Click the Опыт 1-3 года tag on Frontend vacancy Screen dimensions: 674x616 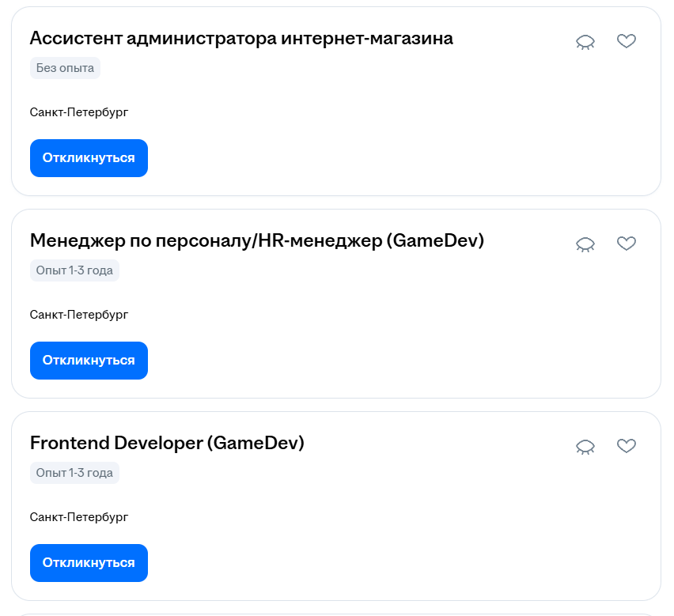tap(74, 473)
